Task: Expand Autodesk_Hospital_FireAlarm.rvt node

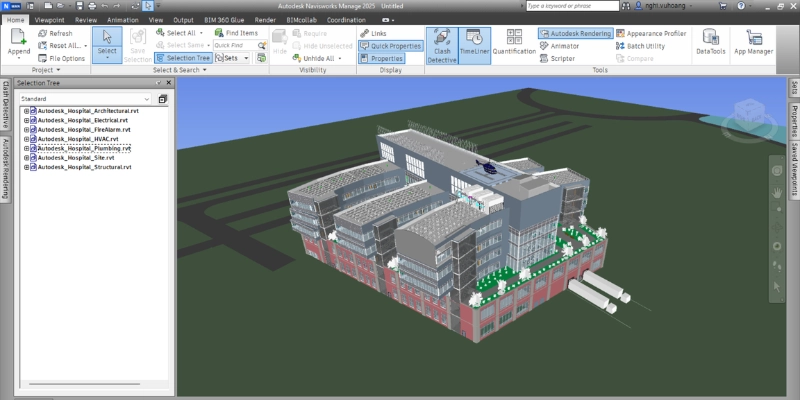Action: 27,130
